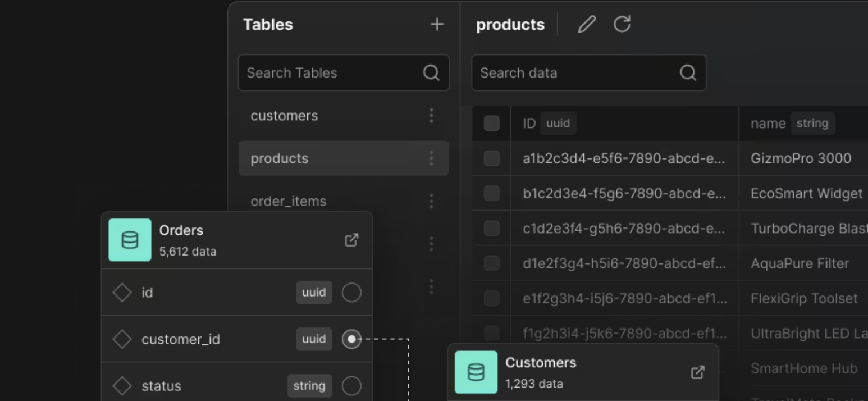
Task: Click search magnifier in Search data field
Action: pos(688,73)
